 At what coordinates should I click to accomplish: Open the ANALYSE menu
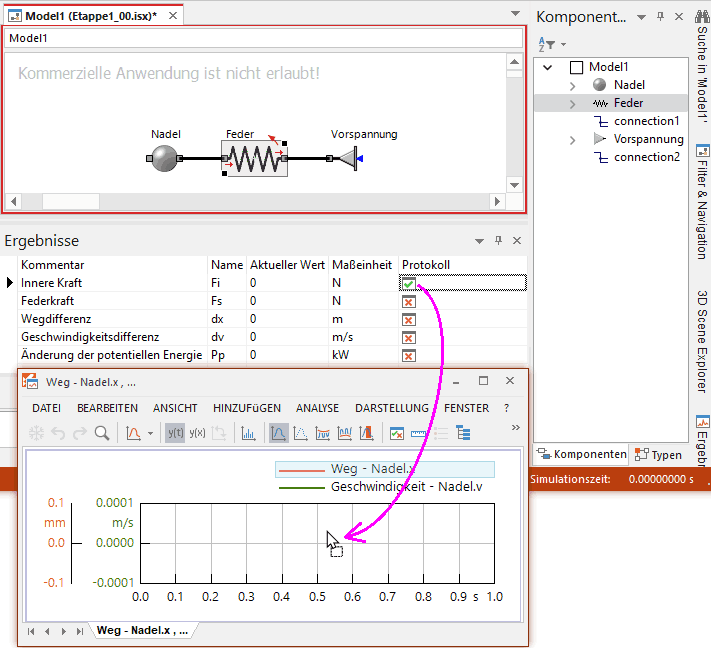(x=317, y=408)
